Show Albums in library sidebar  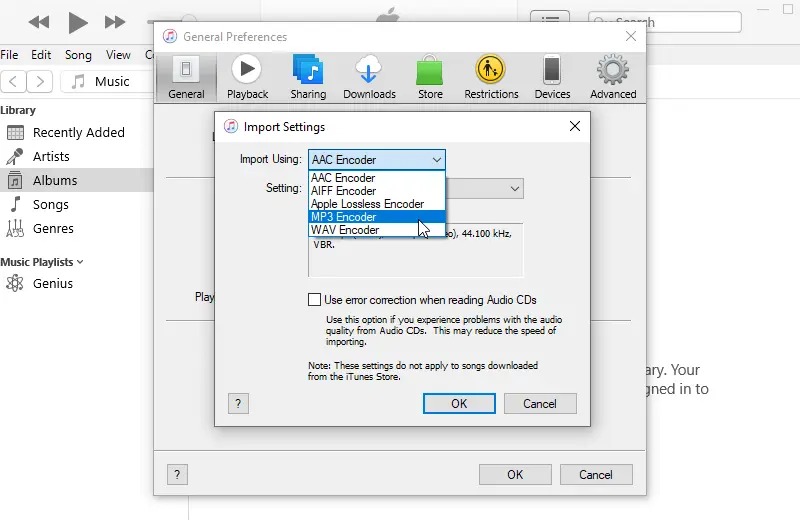(77, 180)
